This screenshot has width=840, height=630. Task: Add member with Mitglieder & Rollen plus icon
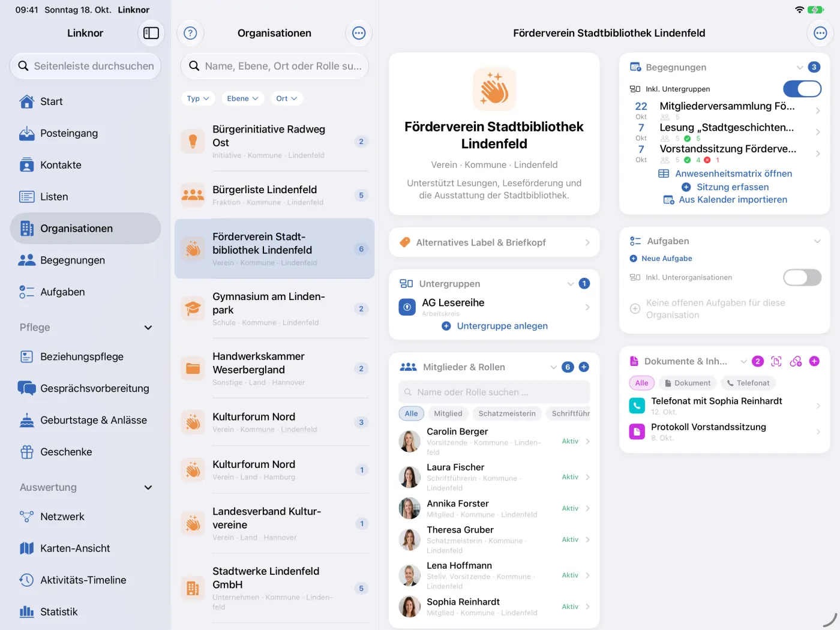pyautogui.click(x=584, y=367)
